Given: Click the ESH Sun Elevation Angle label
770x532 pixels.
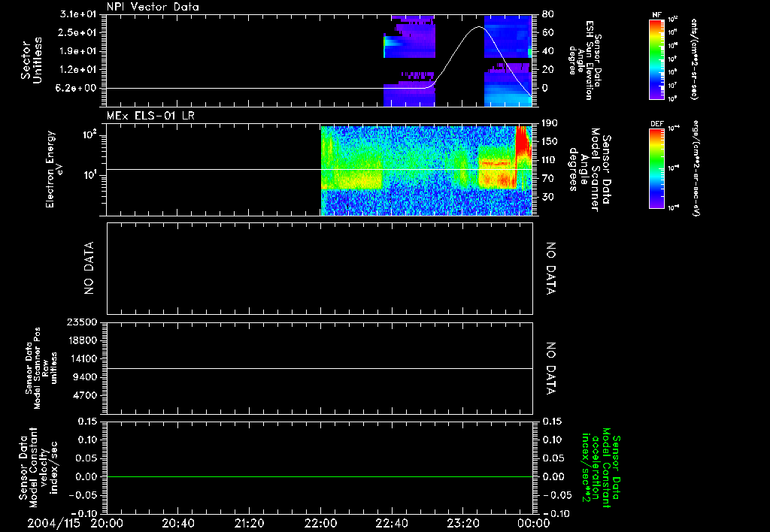Looking at the screenshot, I should [585, 60].
